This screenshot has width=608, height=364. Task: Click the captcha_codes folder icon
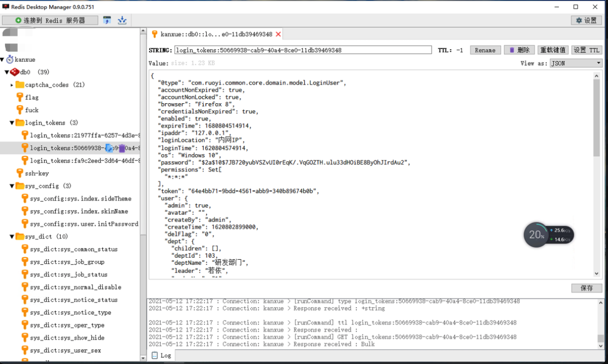tap(20, 85)
